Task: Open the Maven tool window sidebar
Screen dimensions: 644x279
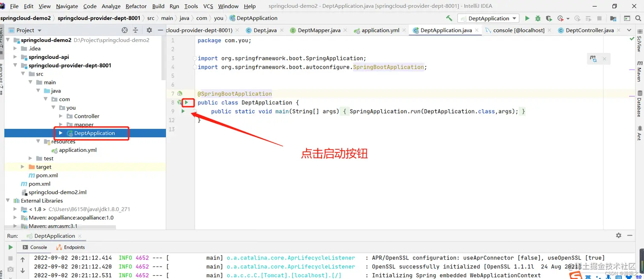Action: [x=639, y=71]
